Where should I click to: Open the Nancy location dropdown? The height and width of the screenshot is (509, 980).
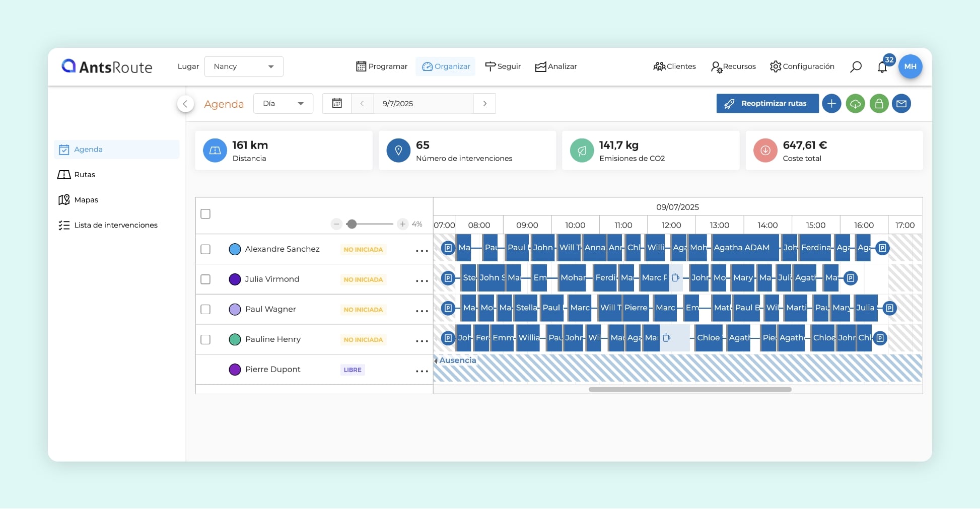(244, 66)
